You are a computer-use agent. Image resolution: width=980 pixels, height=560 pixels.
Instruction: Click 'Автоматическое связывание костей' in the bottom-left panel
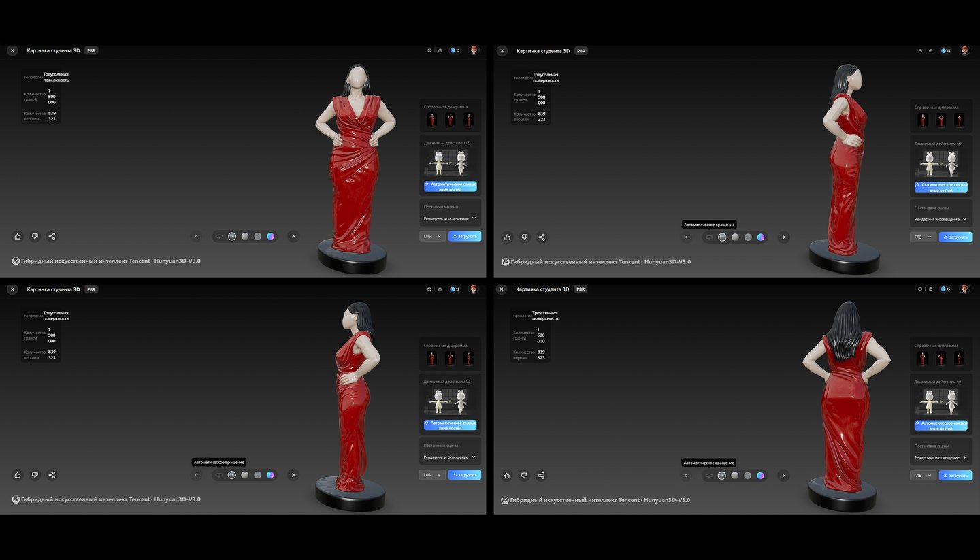(450, 425)
